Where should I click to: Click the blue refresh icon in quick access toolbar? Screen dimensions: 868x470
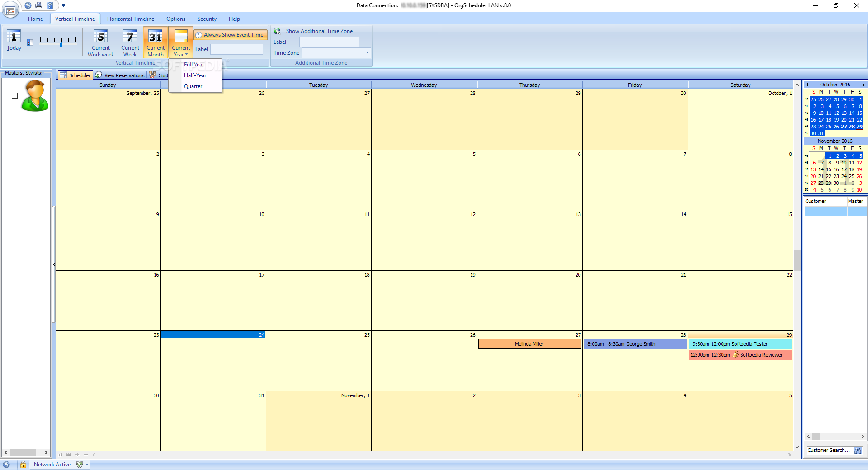tap(28, 5)
